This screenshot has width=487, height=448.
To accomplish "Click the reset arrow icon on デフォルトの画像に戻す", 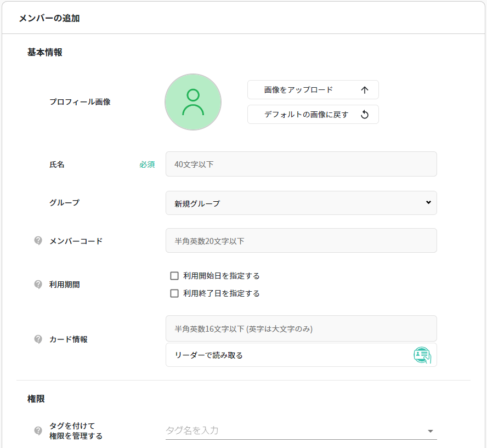I will [366, 114].
